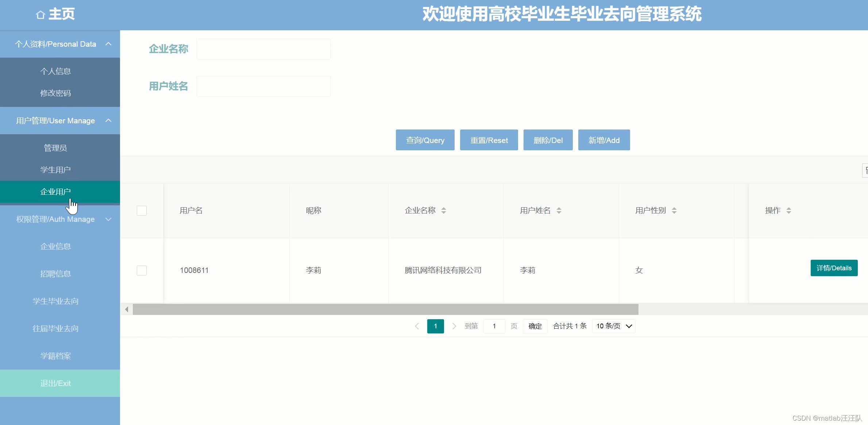
Task: Click the 查询/Query button
Action: click(x=425, y=140)
